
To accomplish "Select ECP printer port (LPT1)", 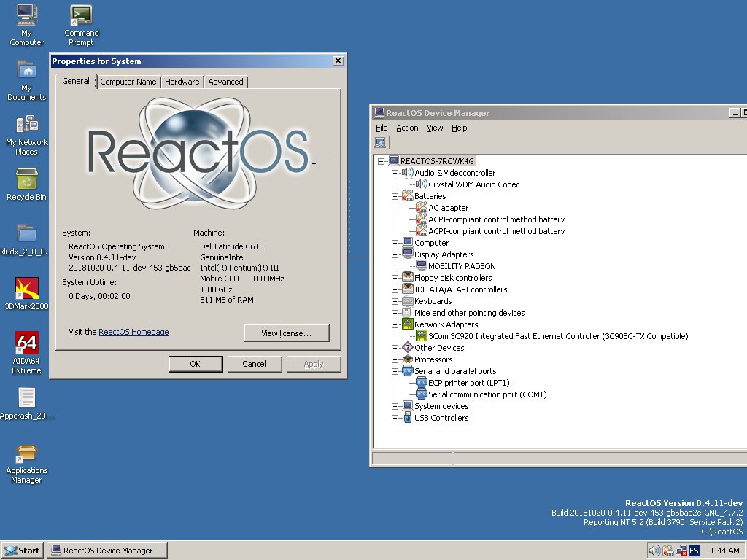I will (x=469, y=383).
